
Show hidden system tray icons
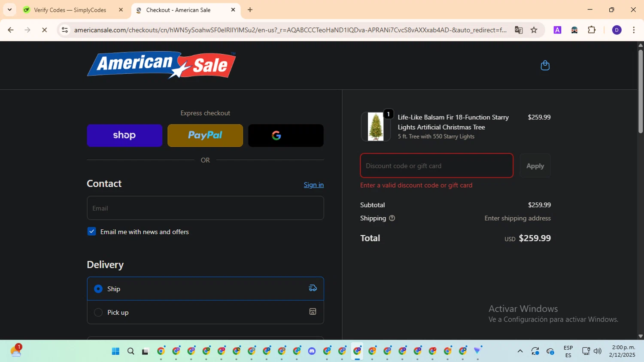click(x=520, y=351)
